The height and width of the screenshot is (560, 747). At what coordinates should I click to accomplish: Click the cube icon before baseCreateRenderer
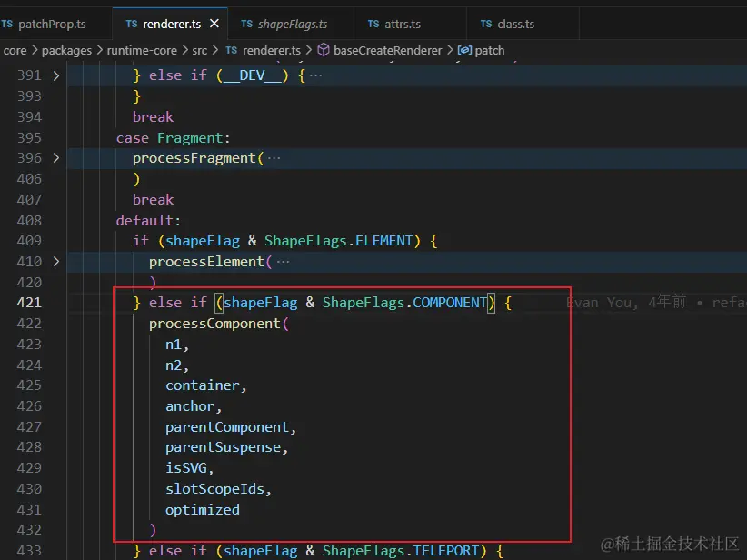(324, 50)
